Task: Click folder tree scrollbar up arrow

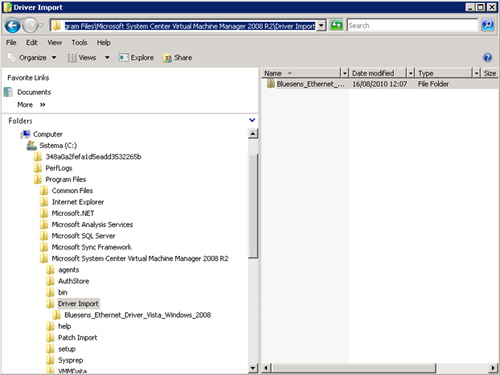Action: tap(253, 134)
